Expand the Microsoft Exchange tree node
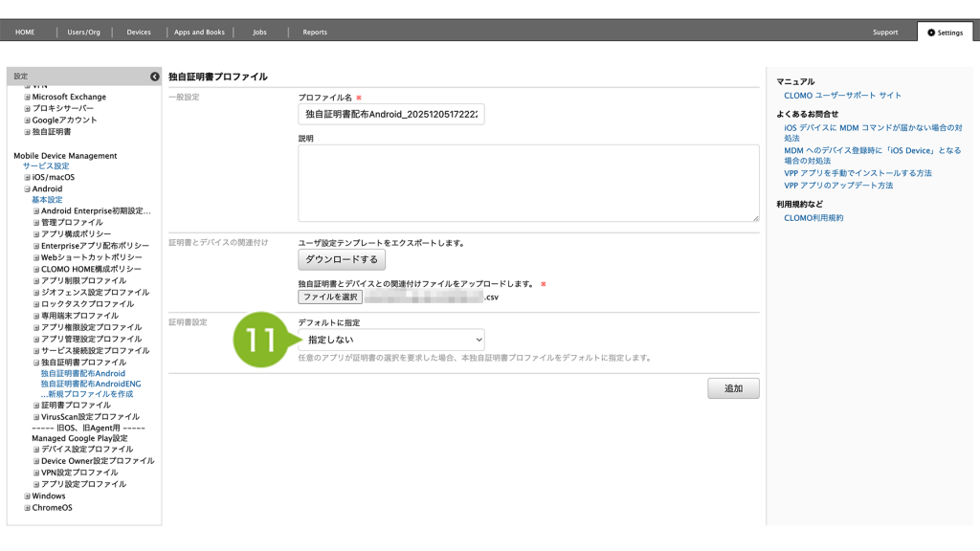Viewport: 980px width, 551px height. pos(28,98)
